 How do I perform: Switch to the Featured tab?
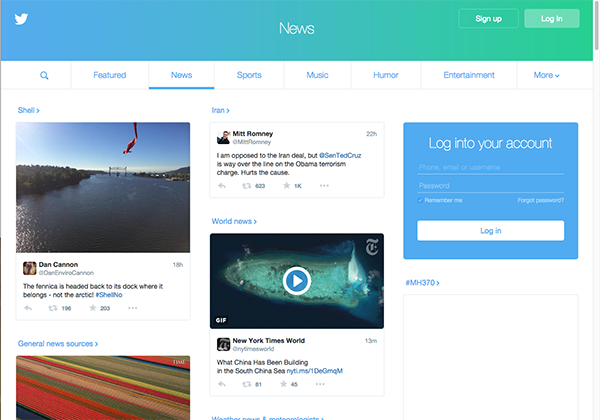pos(110,75)
